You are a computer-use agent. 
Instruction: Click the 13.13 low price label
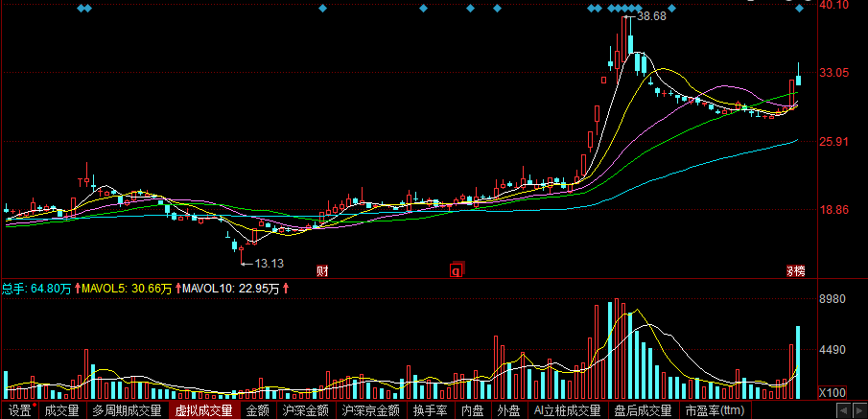270,263
